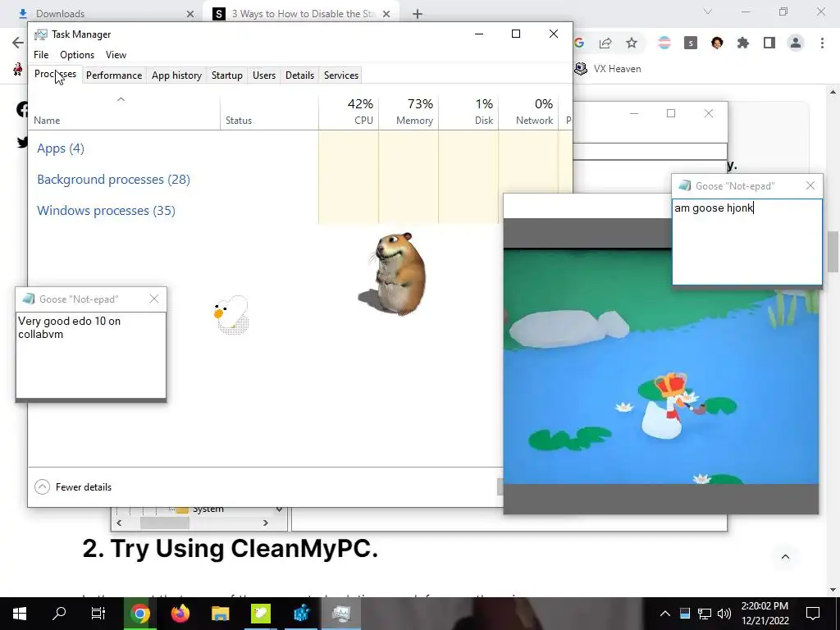Bookmark this page with the star icon
This screenshot has height=630, width=840.
[x=632, y=43]
